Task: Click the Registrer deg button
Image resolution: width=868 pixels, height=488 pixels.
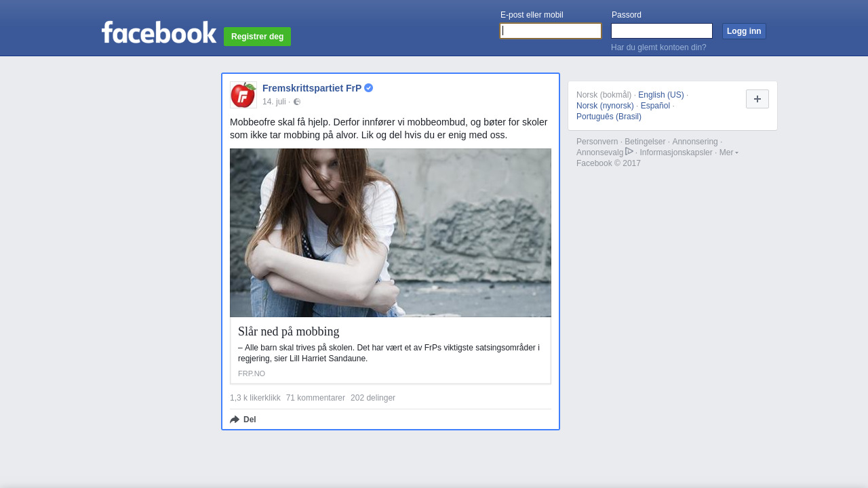Action: point(257,37)
